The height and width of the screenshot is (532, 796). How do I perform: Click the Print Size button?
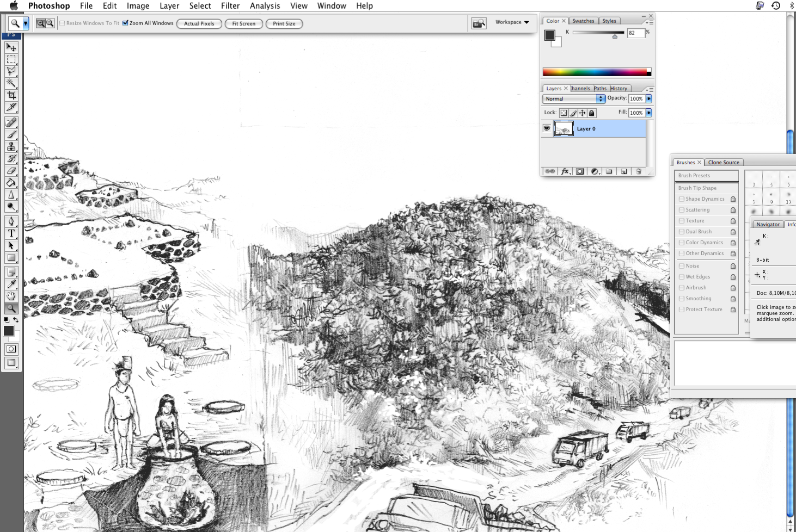point(284,23)
